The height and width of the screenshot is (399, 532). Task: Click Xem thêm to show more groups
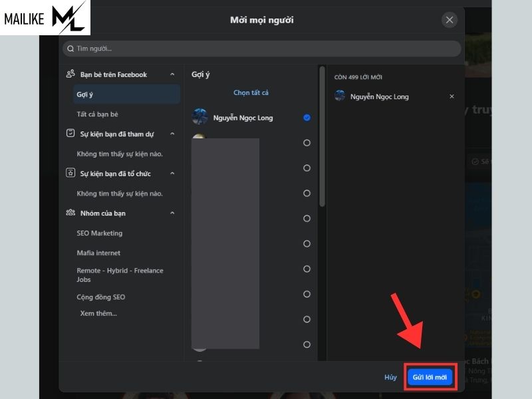pyautogui.click(x=98, y=313)
